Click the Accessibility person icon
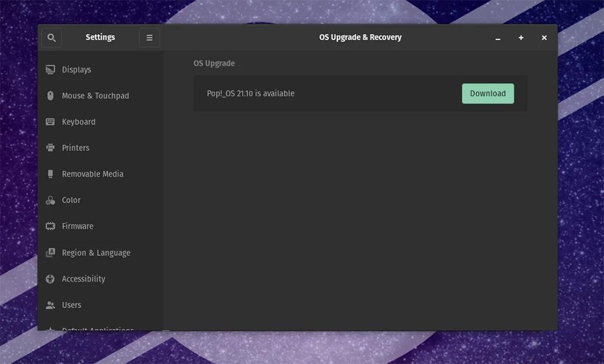Screen dimensions: 604x364 coord(50,279)
